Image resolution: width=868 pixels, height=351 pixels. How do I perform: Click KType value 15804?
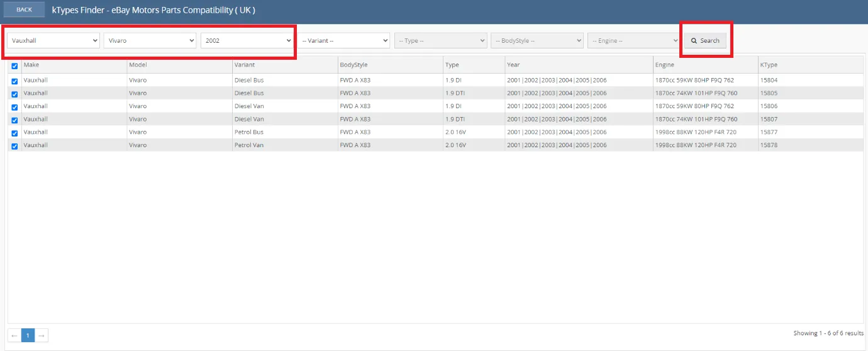point(769,81)
